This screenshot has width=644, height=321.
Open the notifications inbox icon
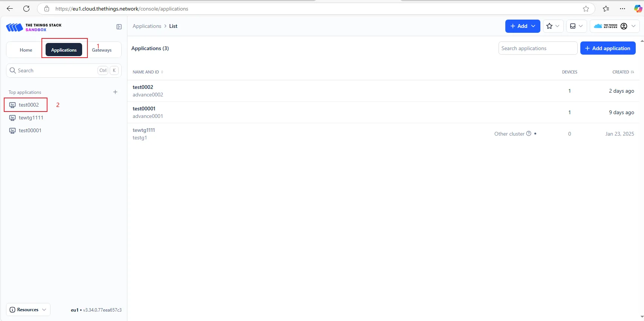pos(576,26)
